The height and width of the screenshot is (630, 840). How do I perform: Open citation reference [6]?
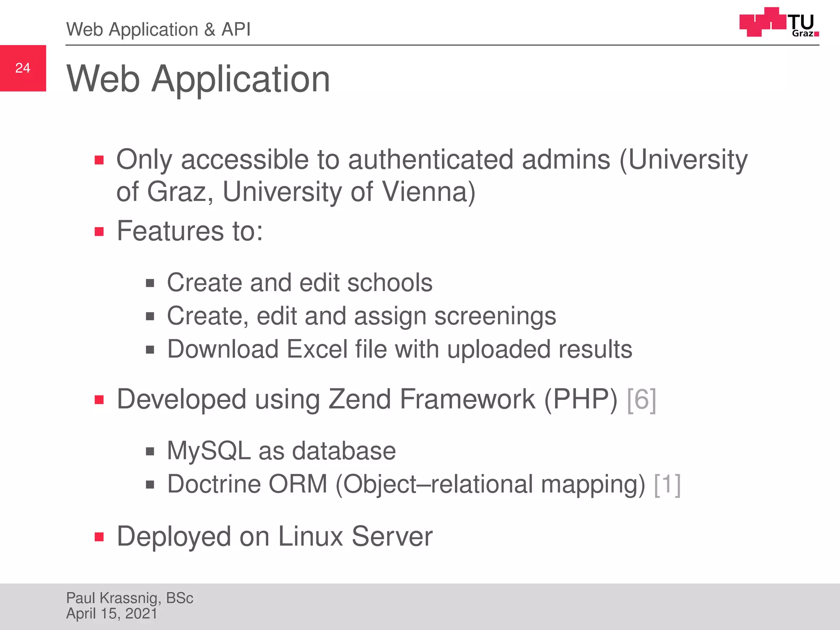coord(641,399)
